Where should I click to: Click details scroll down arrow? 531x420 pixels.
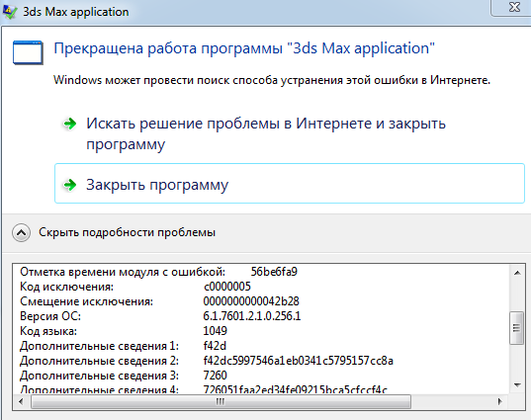pos(517,384)
